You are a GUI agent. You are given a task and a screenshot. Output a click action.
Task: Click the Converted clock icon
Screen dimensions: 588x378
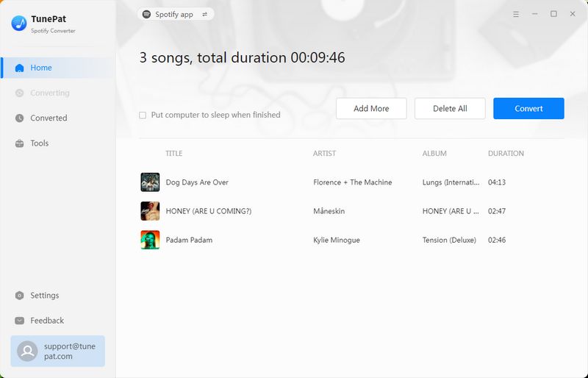click(20, 118)
